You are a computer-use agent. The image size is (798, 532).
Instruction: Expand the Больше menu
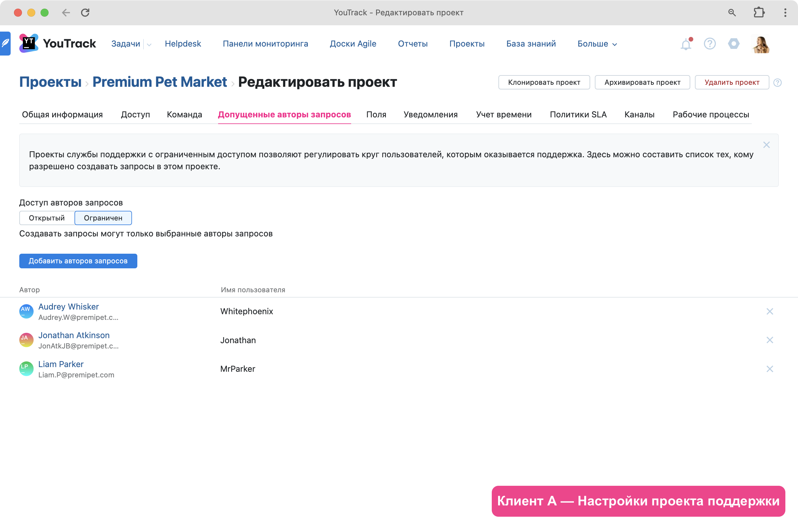[x=597, y=44]
